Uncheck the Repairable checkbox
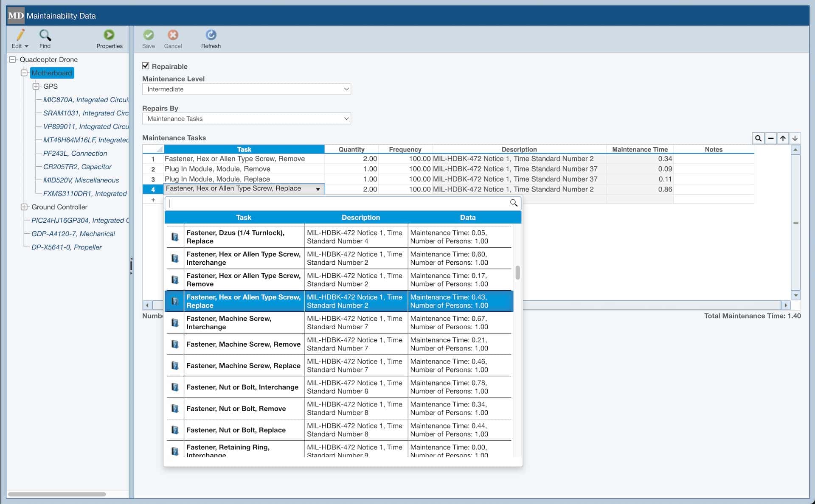815x504 pixels. (x=146, y=65)
